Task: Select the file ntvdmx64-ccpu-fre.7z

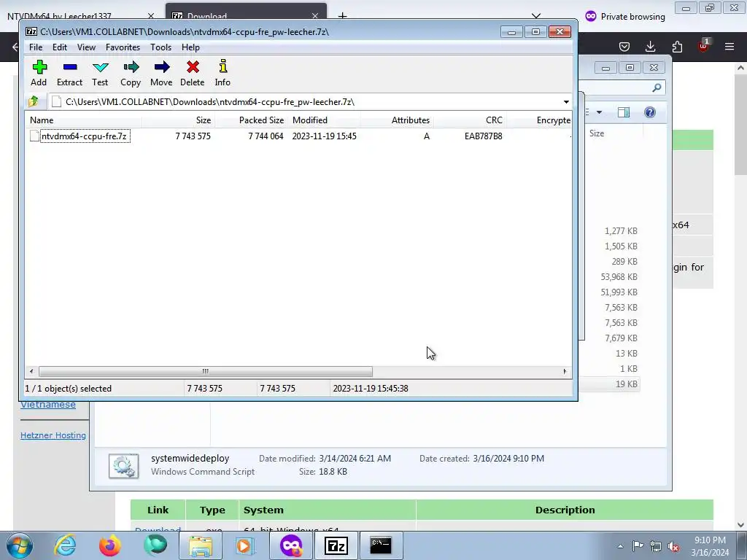Action: tap(84, 136)
